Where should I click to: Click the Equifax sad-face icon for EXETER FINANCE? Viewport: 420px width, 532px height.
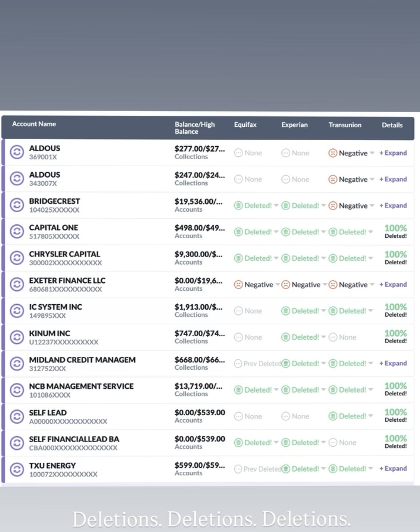(238, 285)
